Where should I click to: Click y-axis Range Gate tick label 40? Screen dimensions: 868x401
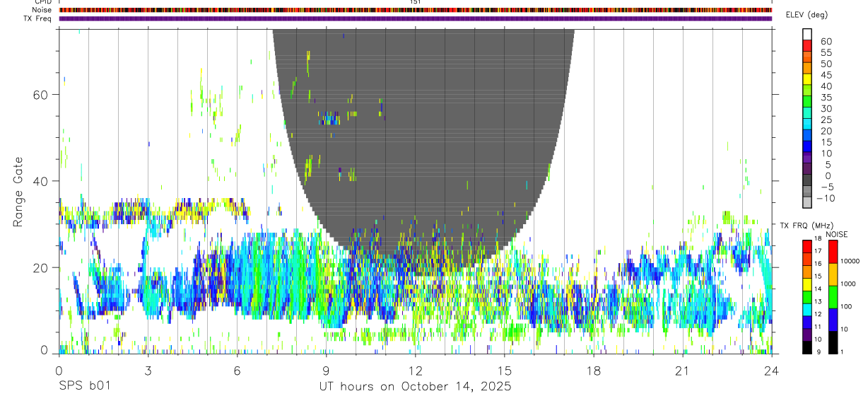(42, 181)
